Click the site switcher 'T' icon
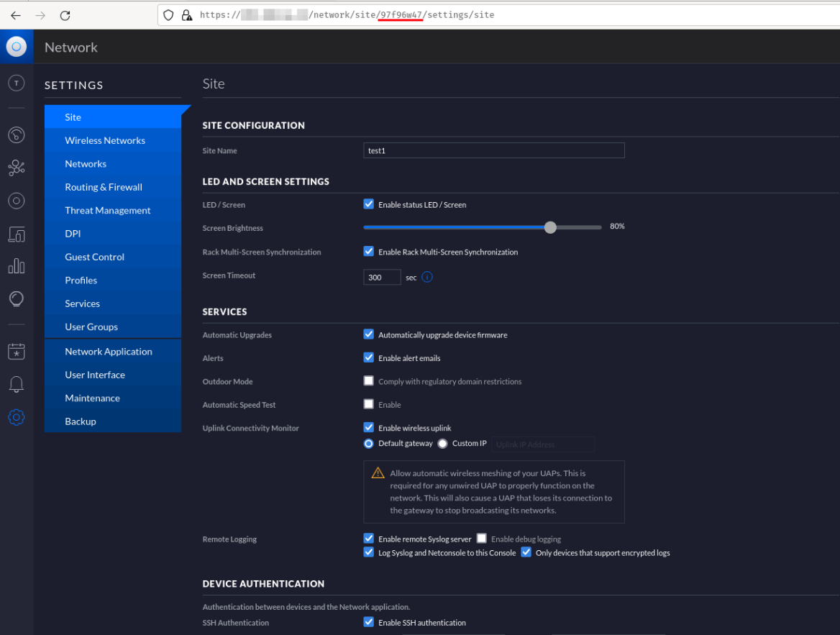This screenshot has width=840, height=635. [16, 83]
